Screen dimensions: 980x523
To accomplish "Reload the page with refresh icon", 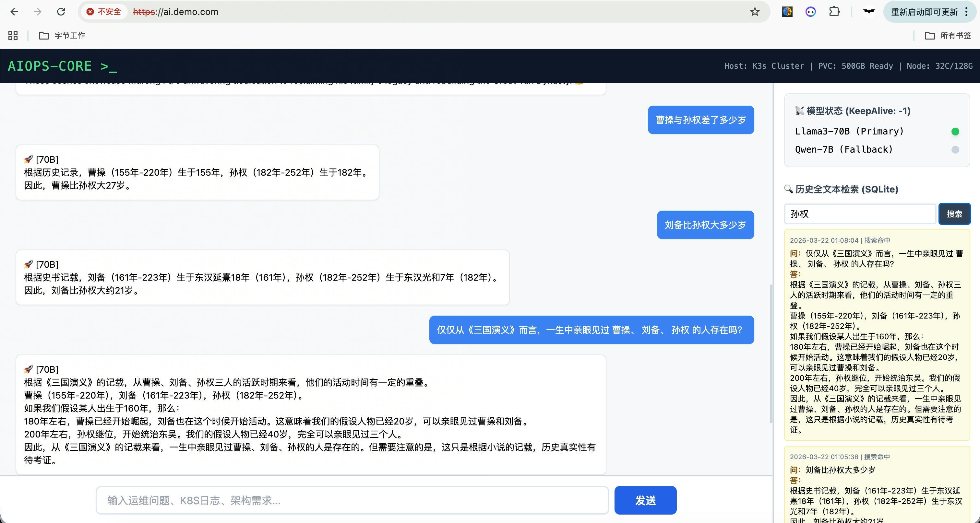I will [61, 12].
